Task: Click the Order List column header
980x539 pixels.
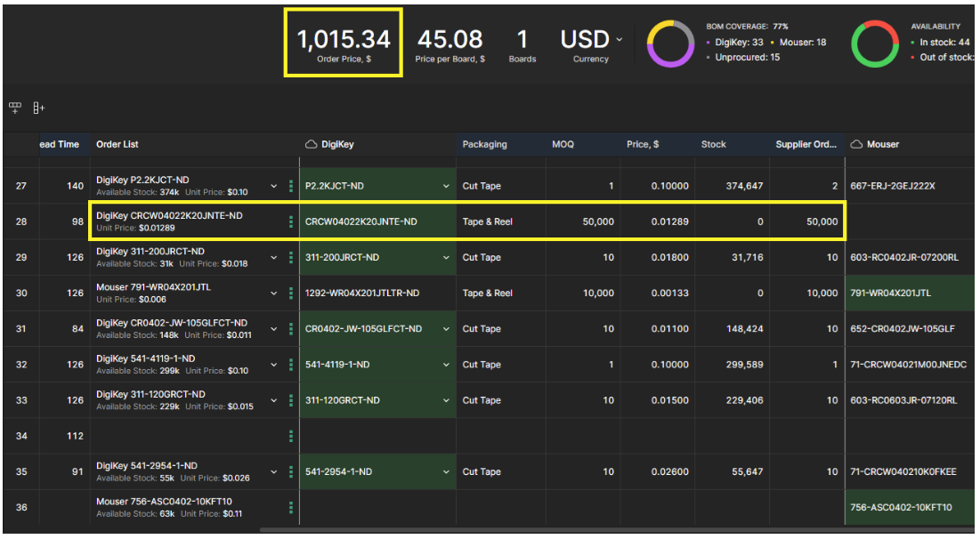Action: coord(117,144)
